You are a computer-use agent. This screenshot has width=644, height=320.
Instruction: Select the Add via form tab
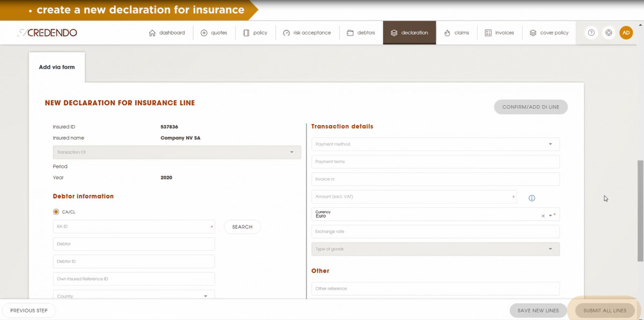[x=57, y=67]
